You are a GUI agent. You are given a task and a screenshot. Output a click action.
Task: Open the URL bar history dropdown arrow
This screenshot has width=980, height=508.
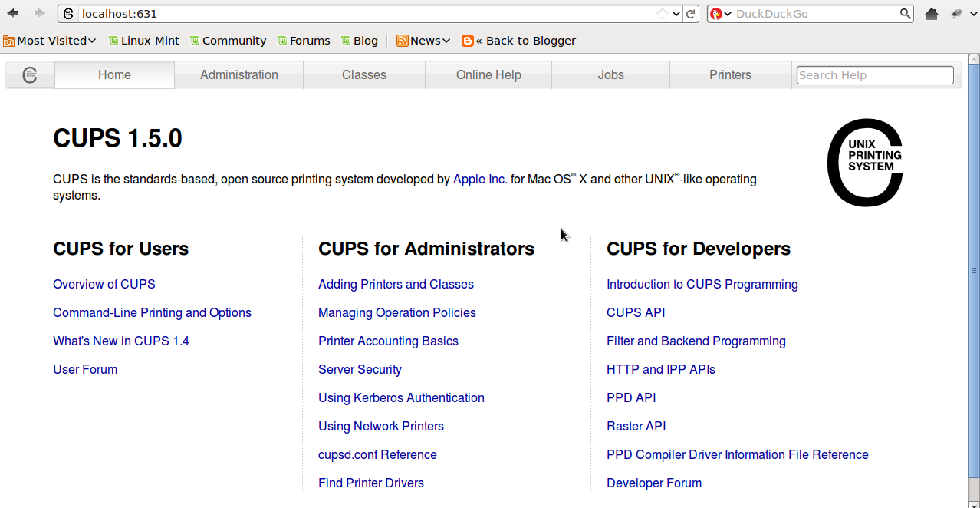[676, 14]
